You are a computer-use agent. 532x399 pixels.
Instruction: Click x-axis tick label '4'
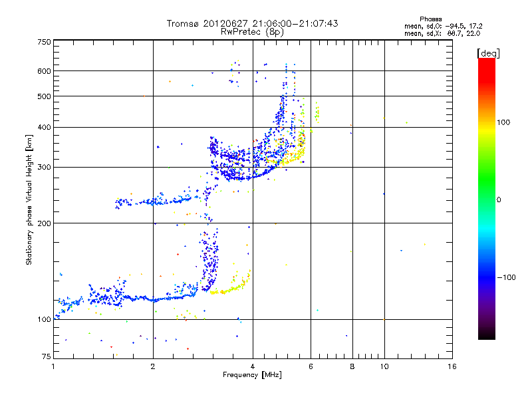click(253, 366)
